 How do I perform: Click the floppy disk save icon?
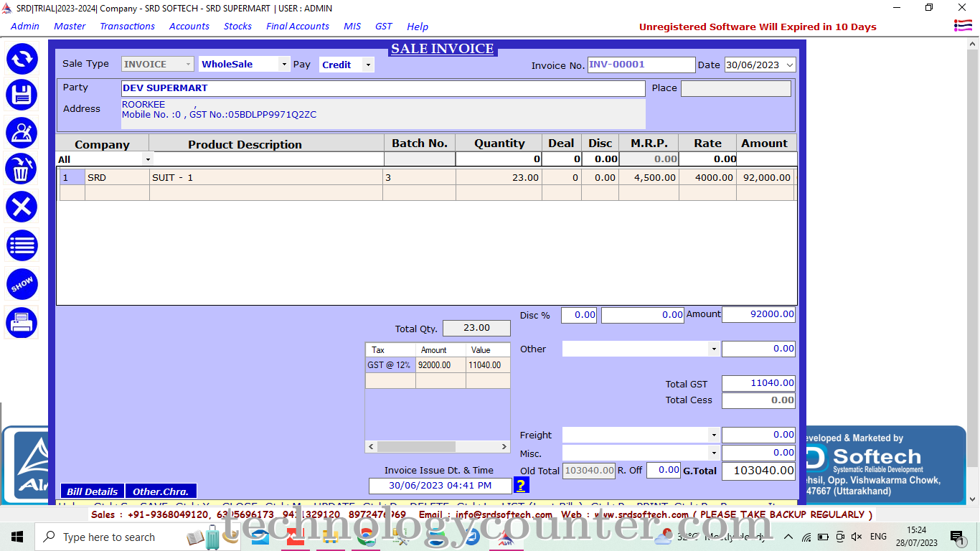pyautogui.click(x=22, y=95)
